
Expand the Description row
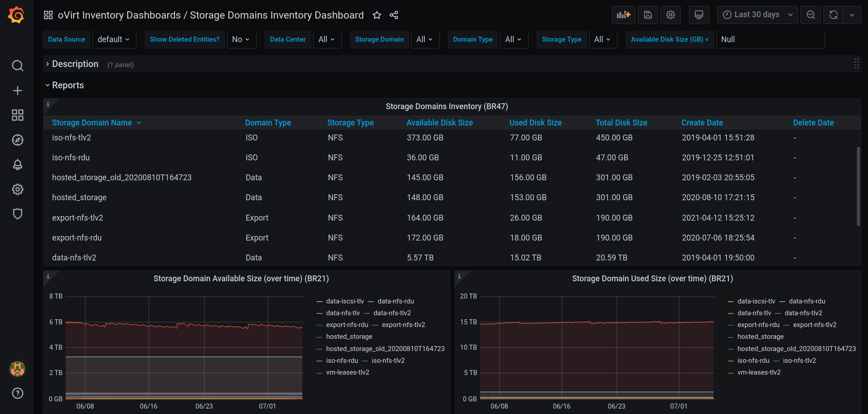tap(75, 64)
